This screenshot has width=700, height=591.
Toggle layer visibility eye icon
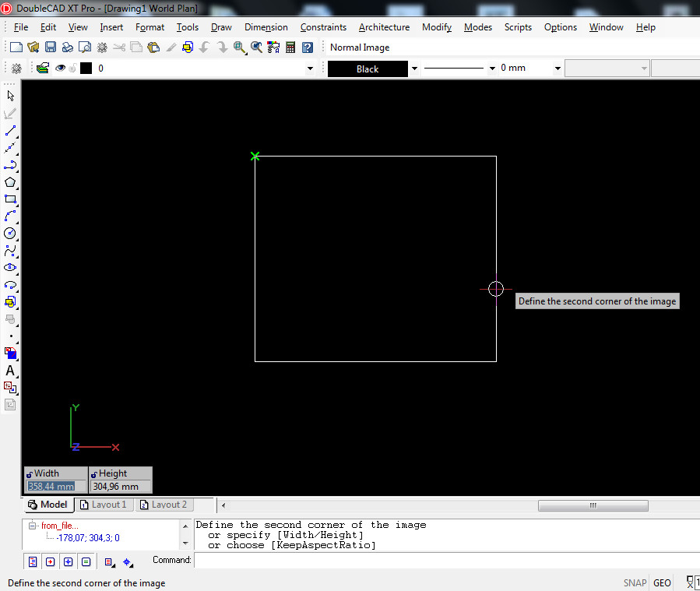pyautogui.click(x=59, y=69)
